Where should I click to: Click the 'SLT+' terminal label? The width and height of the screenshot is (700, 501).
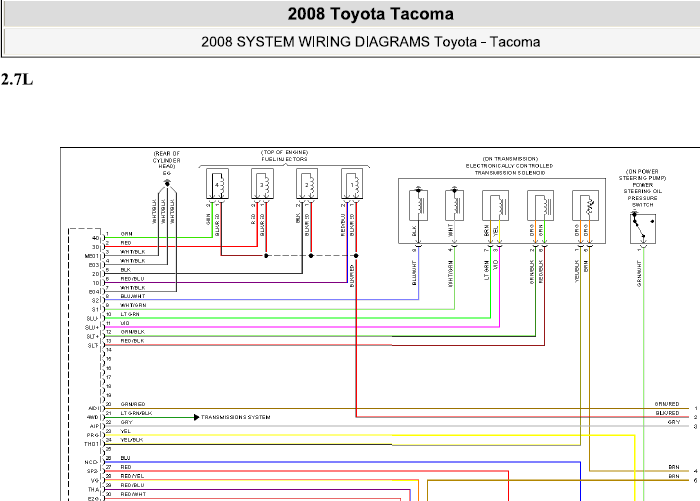coord(92,337)
